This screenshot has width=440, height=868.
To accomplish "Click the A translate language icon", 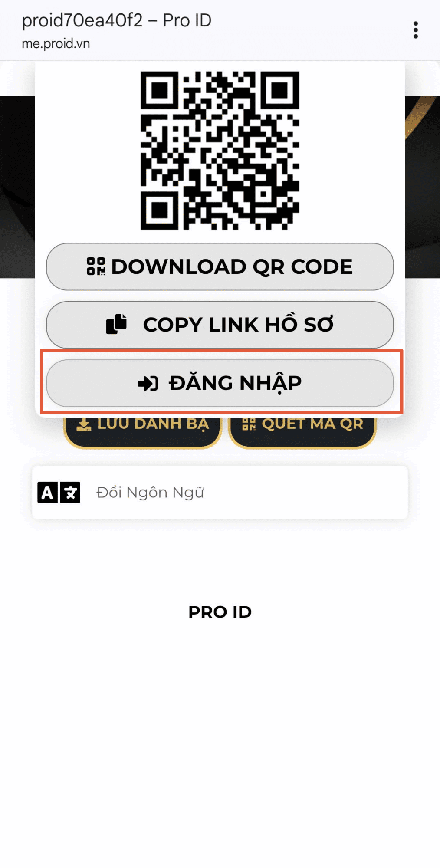I will point(47,493).
